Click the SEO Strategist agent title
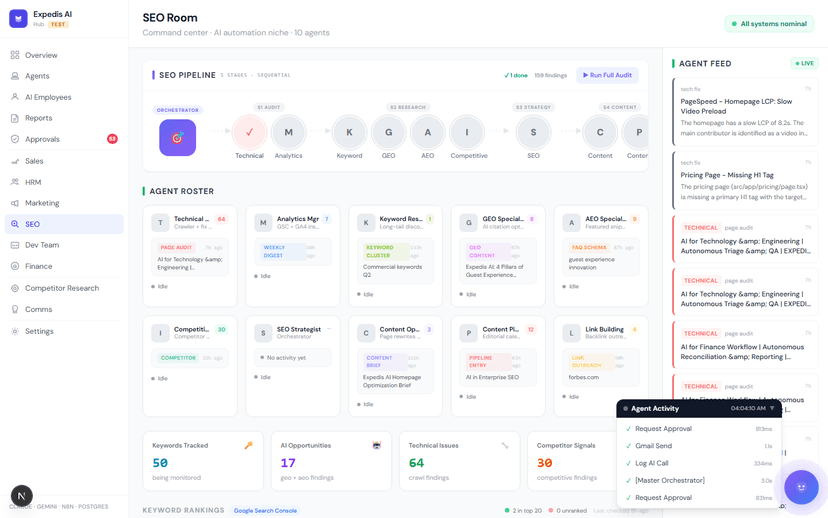Image resolution: width=828 pixels, height=518 pixels. point(299,329)
